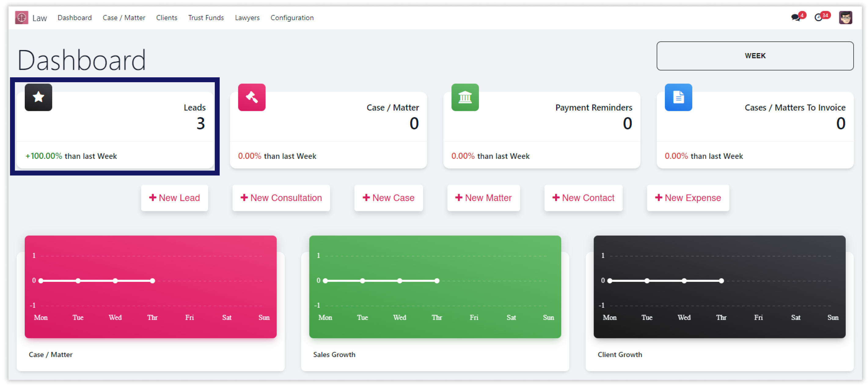This screenshot has width=868, height=386.
Task: Click the New Matter button
Action: [x=484, y=198]
